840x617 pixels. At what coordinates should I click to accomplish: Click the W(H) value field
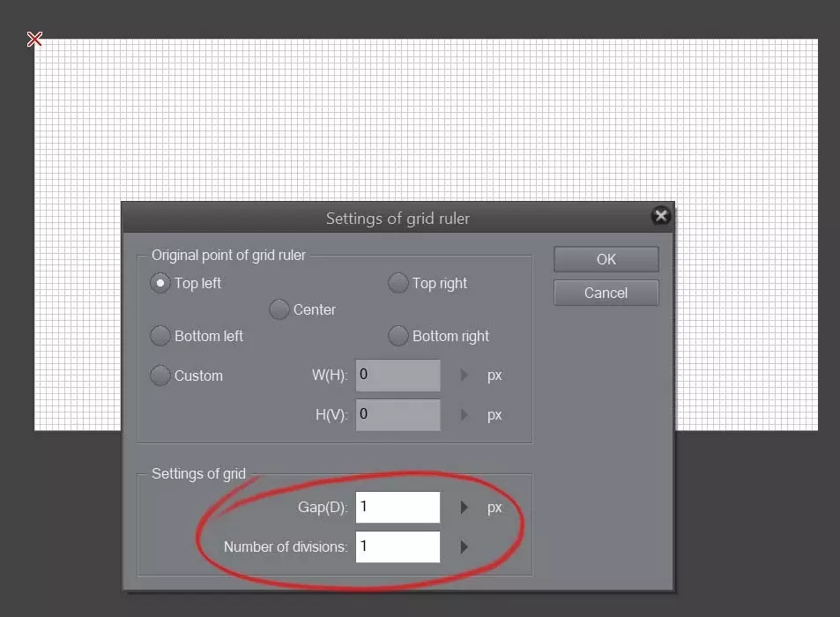(x=398, y=375)
